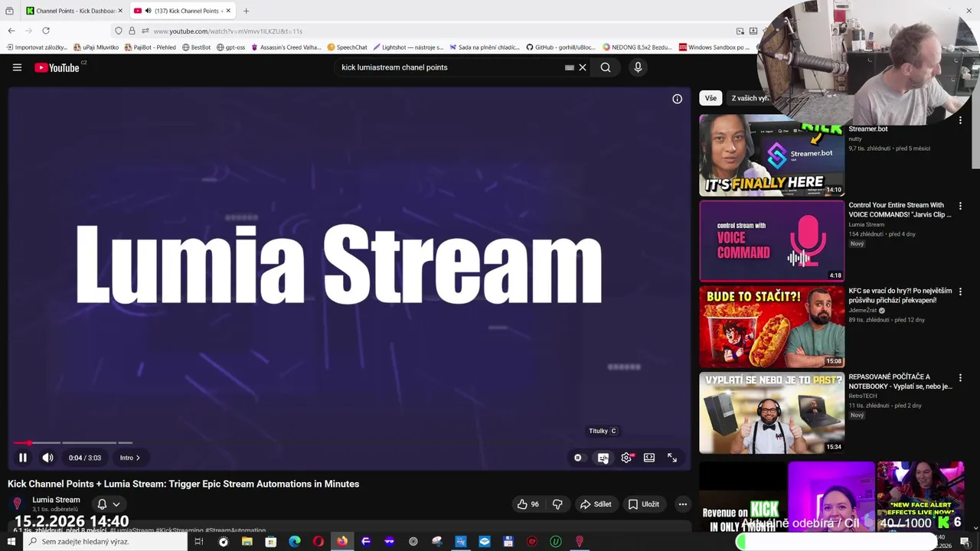This screenshot has width=980, height=551.
Task: Open File Explorer from taskbar
Action: click(x=247, y=542)
